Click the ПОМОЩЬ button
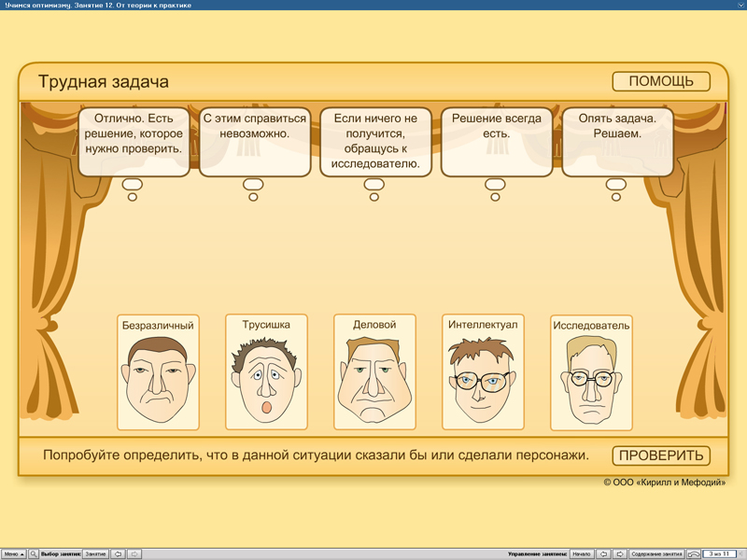This screenshot has height=560, width=747. pyautogui.click(x=661, y=81)
